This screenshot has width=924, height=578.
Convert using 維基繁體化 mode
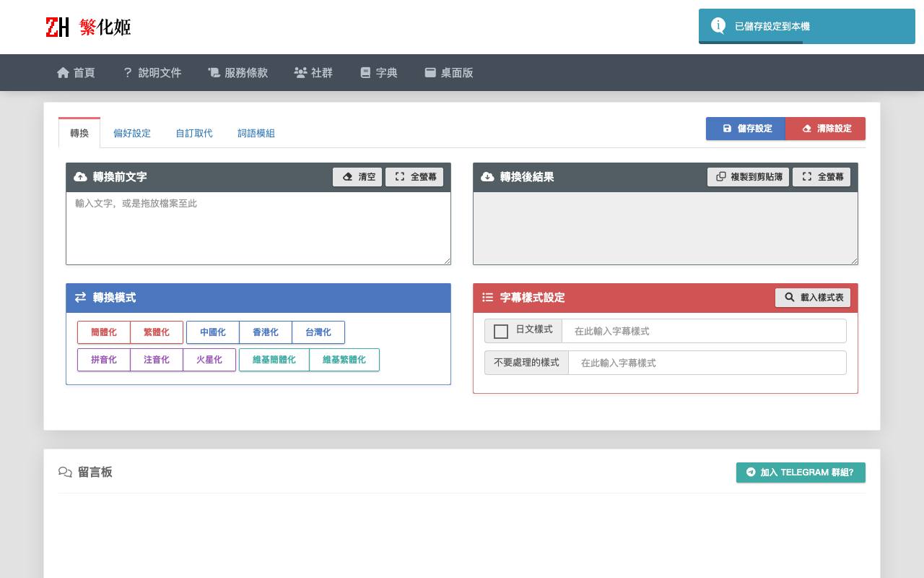tap(344, 360)
